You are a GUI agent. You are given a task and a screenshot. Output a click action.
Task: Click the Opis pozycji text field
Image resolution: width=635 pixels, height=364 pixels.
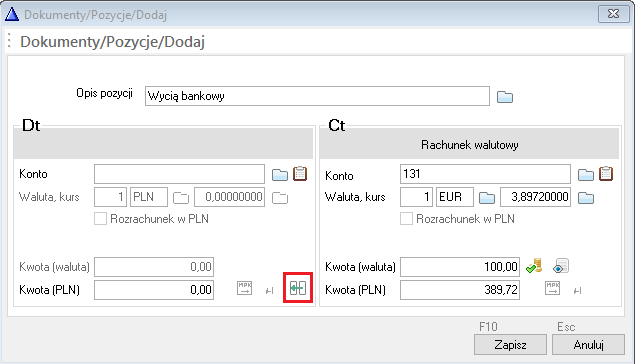click(x=318, y=96)
